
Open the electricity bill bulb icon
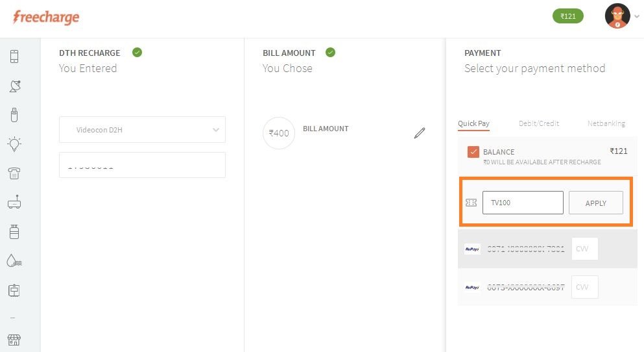tap(14, 144)
